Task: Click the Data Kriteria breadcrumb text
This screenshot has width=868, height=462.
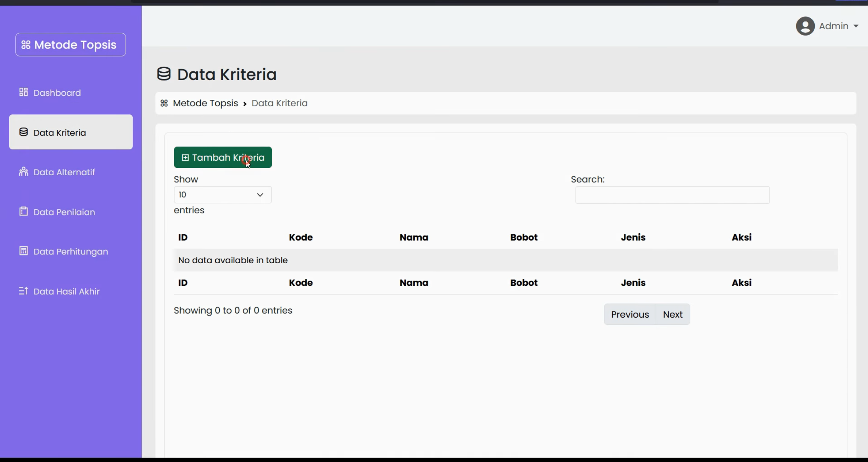Action: [x=279, y=103]
